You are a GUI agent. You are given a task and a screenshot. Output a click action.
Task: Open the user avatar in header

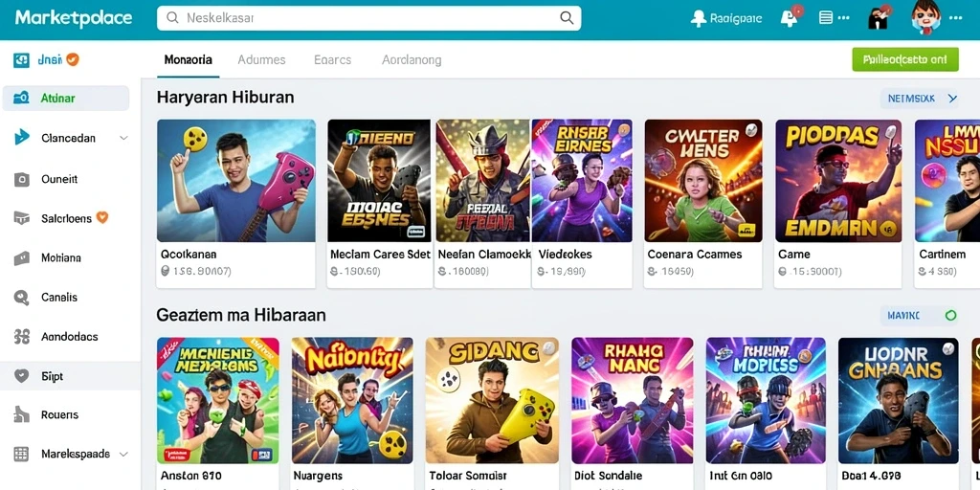(925, 17)
